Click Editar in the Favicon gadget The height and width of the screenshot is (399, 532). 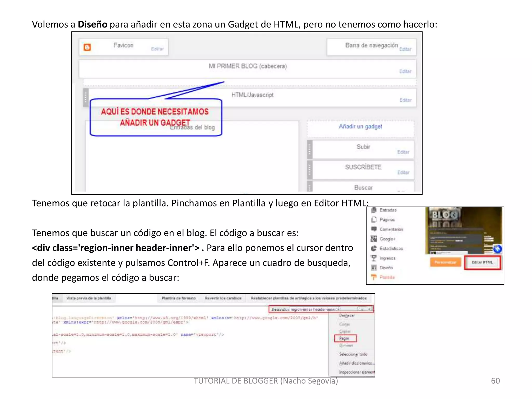[157, 49]
